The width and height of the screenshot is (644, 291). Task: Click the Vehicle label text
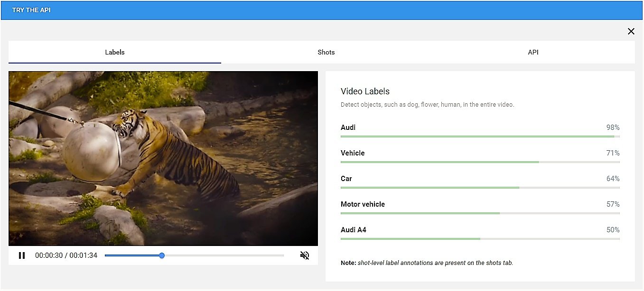tap(353, 153)
